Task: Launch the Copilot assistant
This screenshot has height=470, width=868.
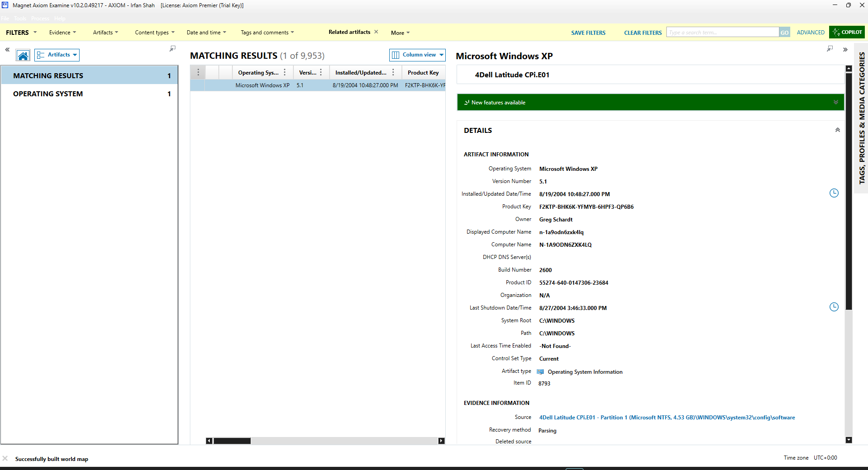Action: click(847, 32)
